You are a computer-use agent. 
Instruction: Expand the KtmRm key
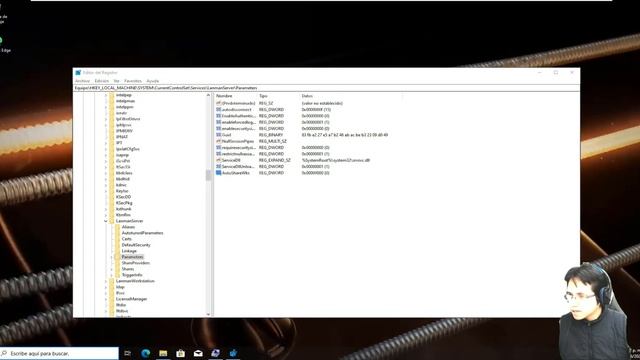coord(106,215)
